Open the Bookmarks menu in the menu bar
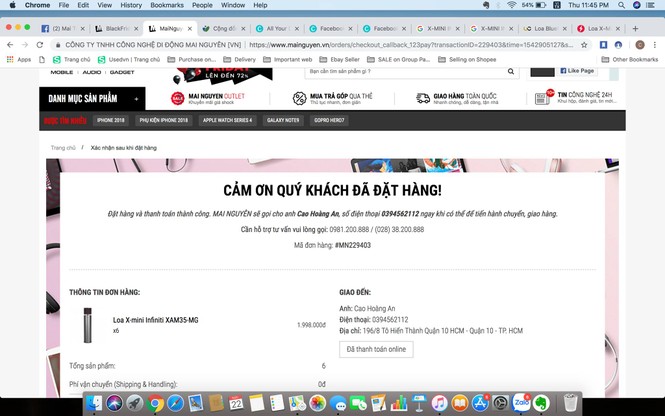665x416 pixels. (x=167, y=5)
